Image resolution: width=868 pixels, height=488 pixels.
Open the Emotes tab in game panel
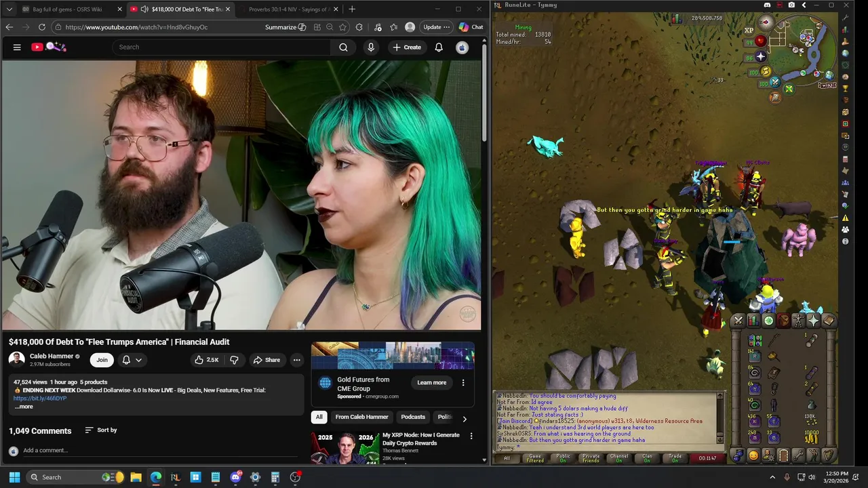(x=813, y=455)
